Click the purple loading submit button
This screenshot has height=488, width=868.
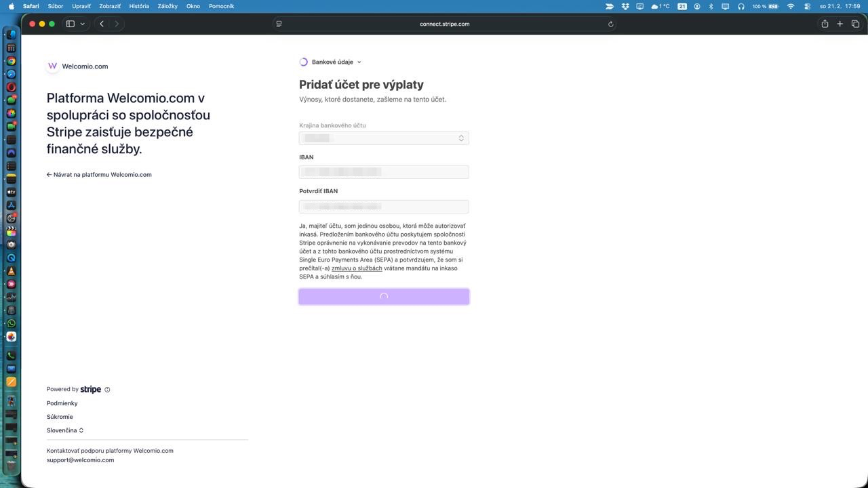tap(384, 297)
